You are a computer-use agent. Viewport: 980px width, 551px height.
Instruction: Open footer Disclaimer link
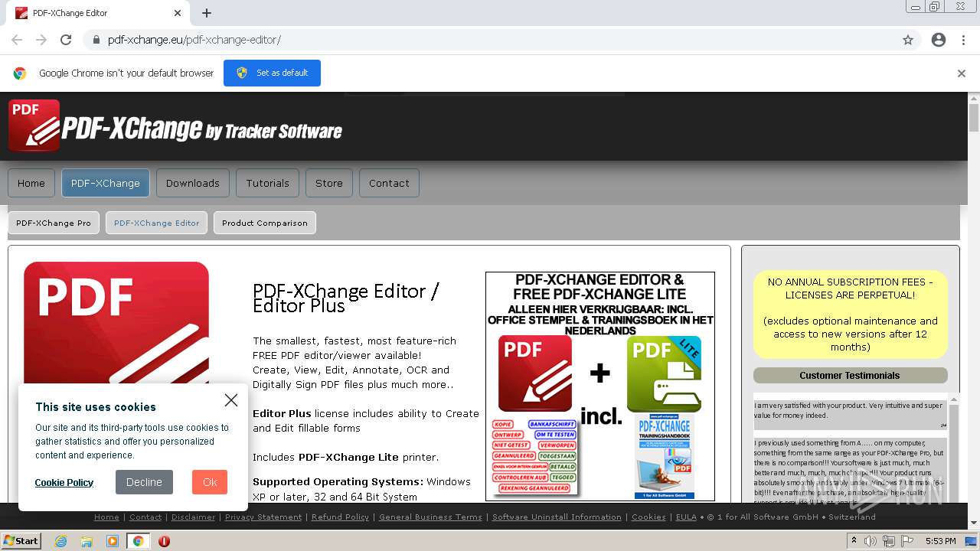[193, 517]
